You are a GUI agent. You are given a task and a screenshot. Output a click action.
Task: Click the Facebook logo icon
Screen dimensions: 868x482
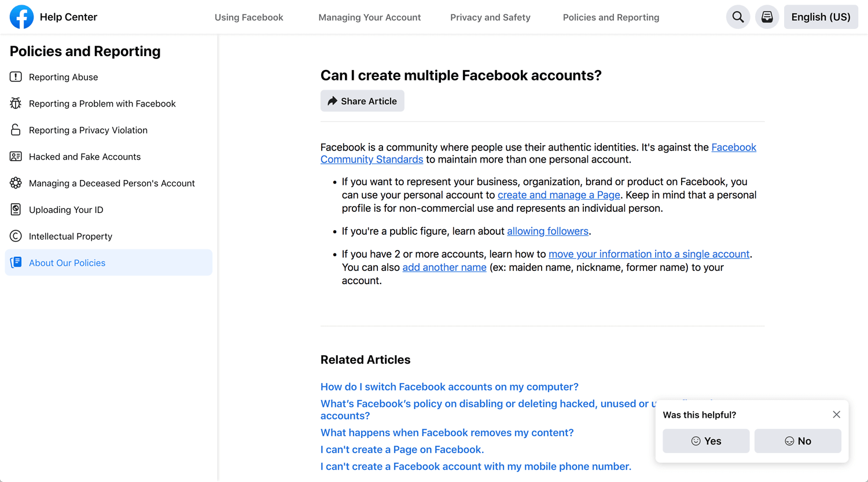tap(21, 17)
